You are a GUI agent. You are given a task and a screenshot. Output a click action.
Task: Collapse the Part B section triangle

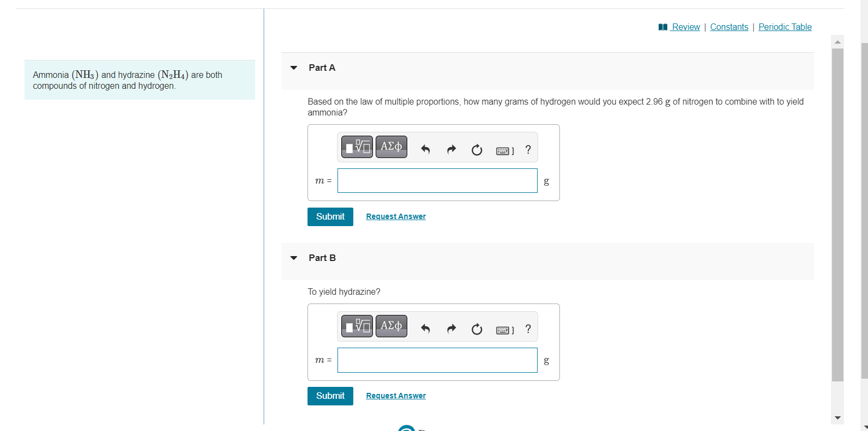click(x=294, y=258)
